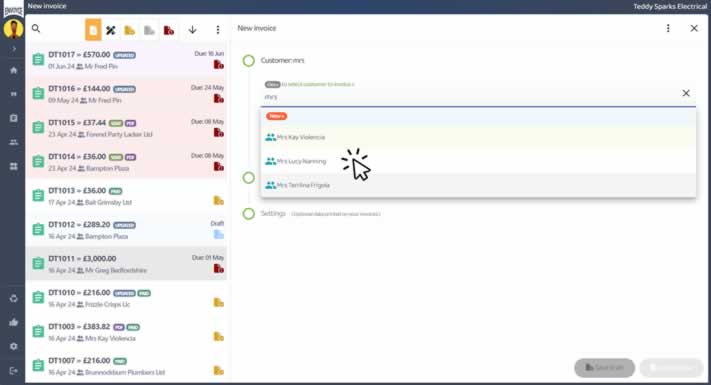Screen dimensions: 711x385
Task: Click the Customer: mrs step heading
Action: point(282,60)
